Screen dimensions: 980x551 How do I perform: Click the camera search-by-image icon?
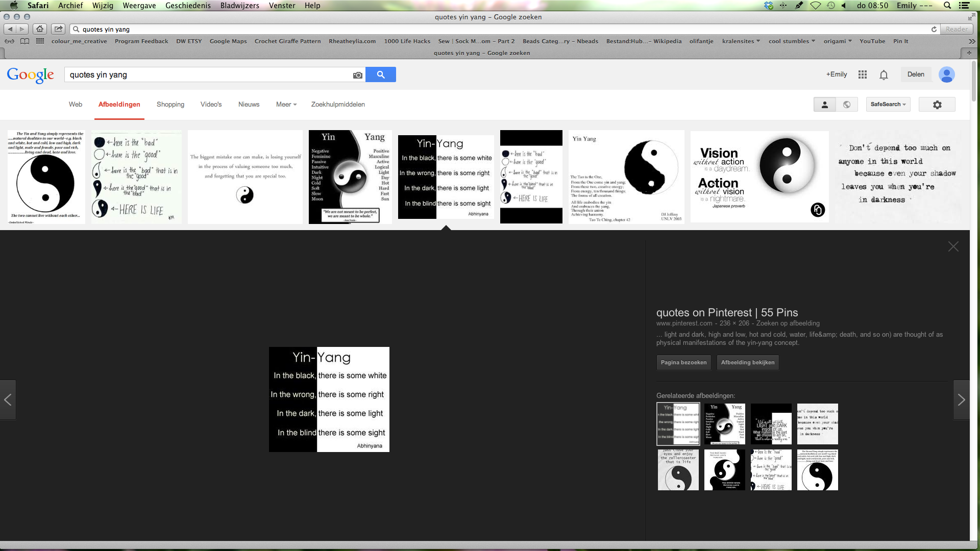point(357,75)
